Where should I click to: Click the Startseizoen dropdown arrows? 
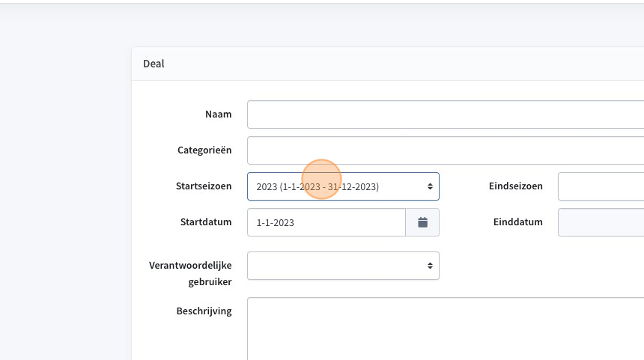point(430,187)
